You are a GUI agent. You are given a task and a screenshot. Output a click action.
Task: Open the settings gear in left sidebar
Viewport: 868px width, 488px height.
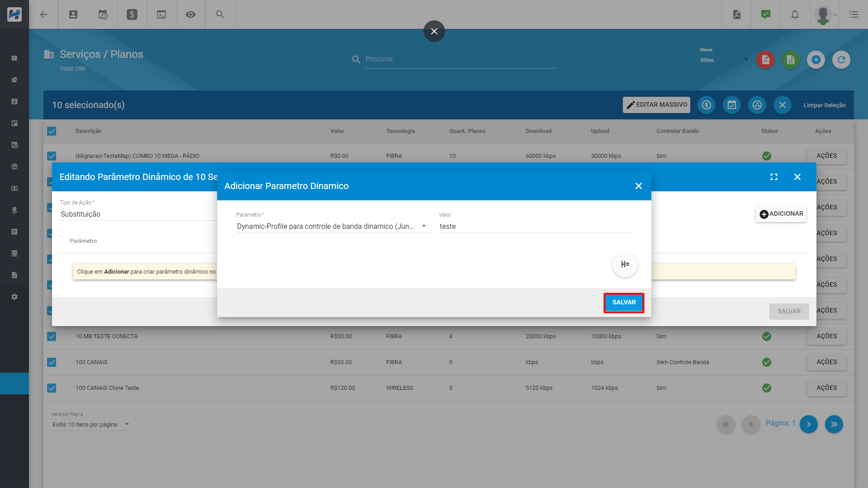point(14,297)
